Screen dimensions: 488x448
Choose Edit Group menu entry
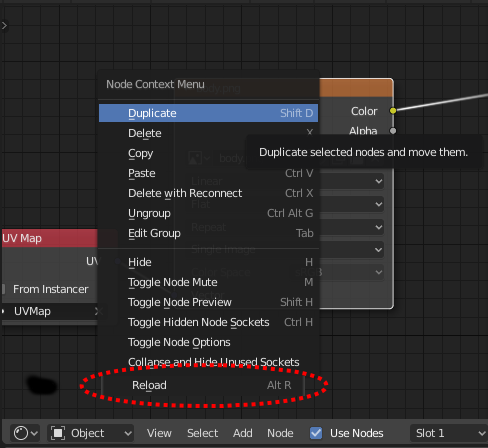208,233
